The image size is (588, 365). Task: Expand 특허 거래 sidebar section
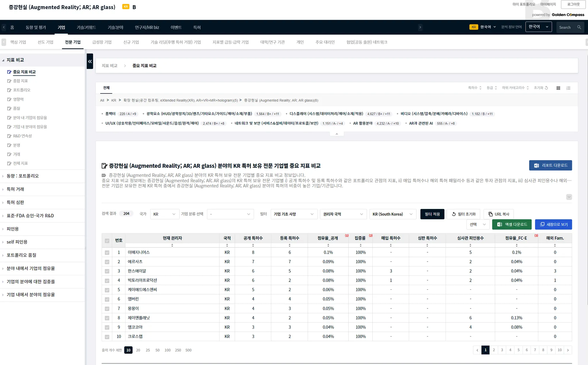tap(16, 189)
